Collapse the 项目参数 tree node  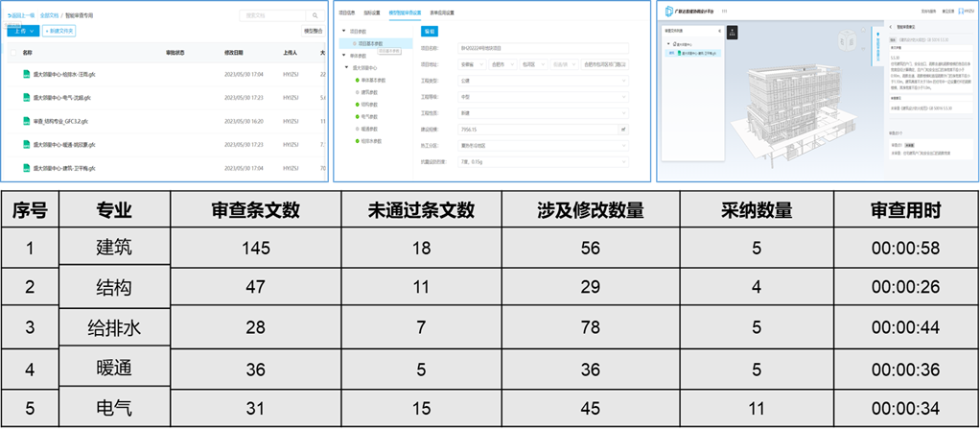point(344,32)
